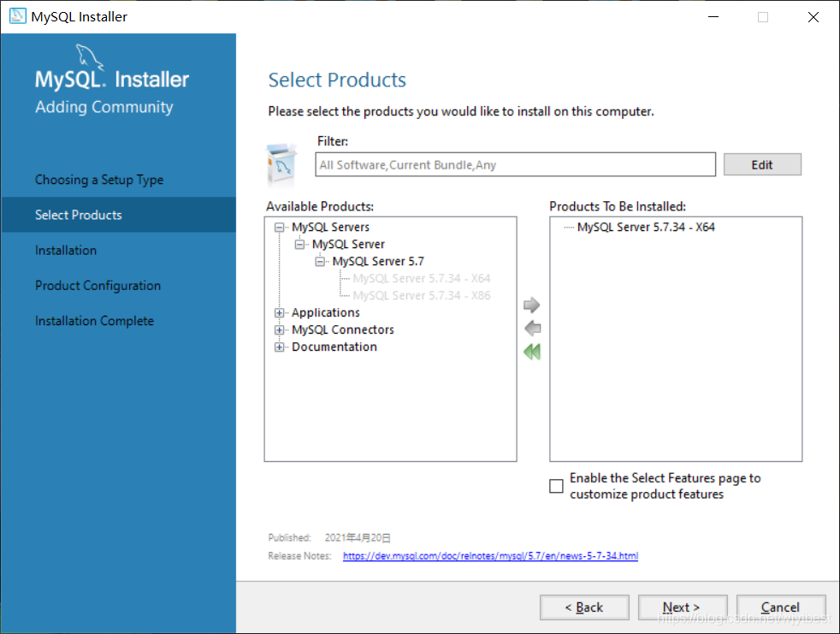Collapse the MySQL Servers tree node

pyautogui.click(x=279, y=228)
